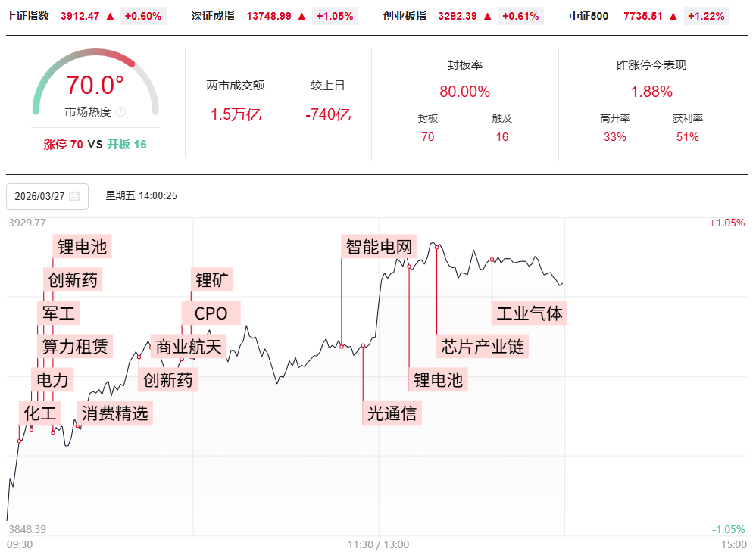Click the help icon beside 市场热度
Screen dimensions: 756x558
pyautogui.click(x=121, y=112)
